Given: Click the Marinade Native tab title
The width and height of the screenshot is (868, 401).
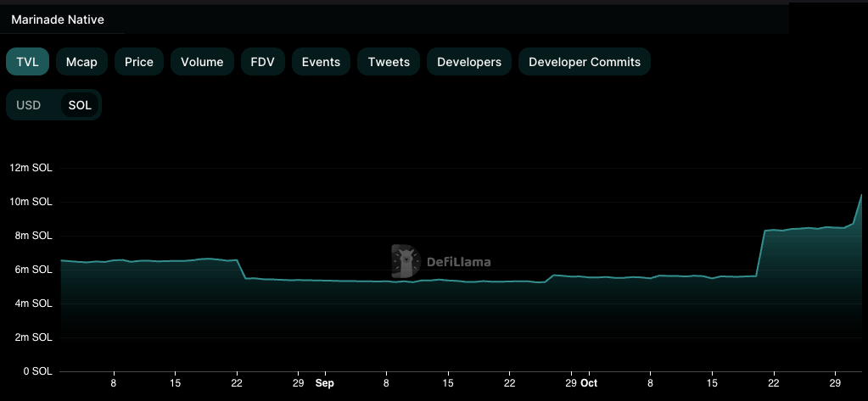Looking at the screenshot, I should tap(58, 19).
